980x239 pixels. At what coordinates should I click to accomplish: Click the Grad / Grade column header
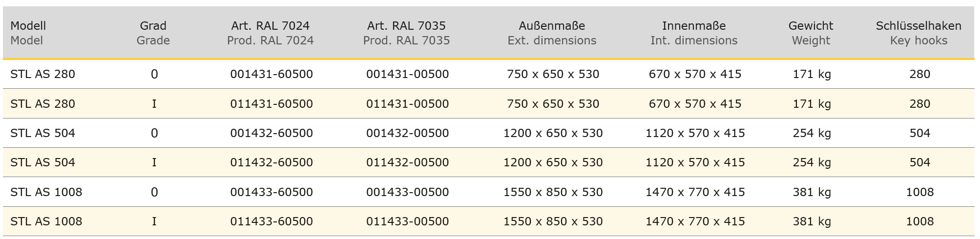(x=153, y=33)
